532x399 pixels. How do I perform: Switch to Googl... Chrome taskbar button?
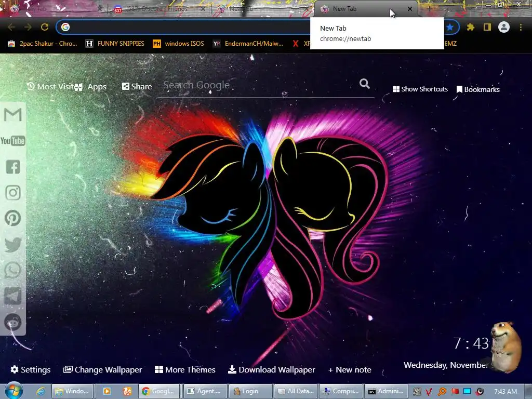(x=160, y=391)
